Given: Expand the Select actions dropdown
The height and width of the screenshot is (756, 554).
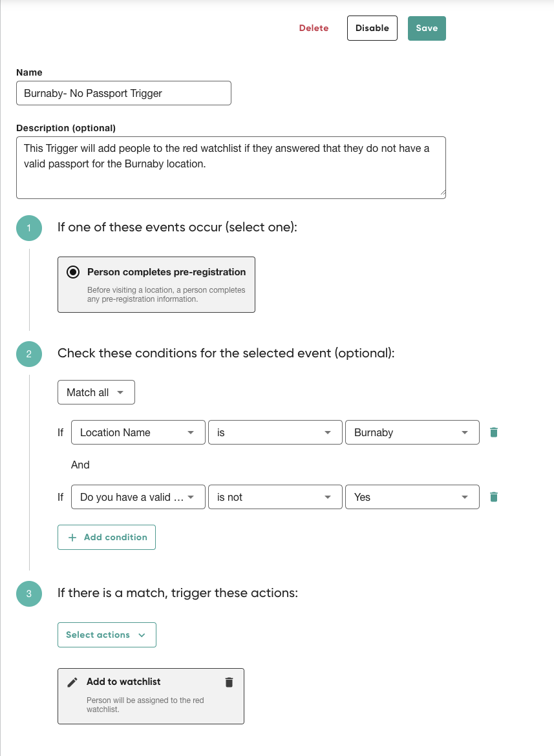Looking at the screenshot, I should (107, 635).
